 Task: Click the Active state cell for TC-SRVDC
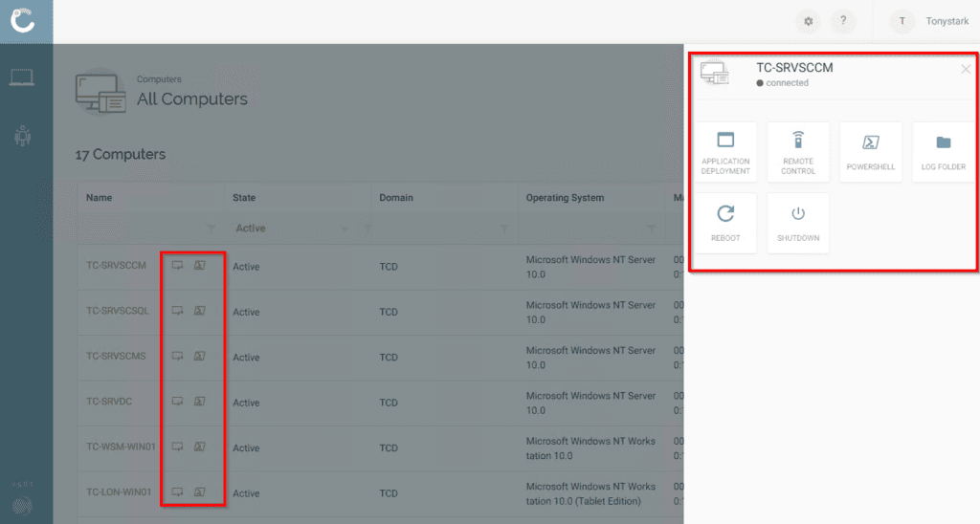(246, 403)
